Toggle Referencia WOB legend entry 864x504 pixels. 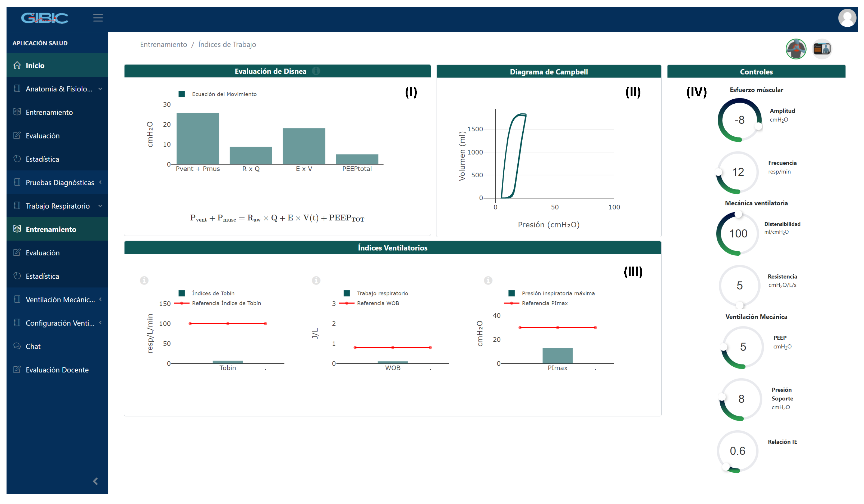click(x=378, y=303)
